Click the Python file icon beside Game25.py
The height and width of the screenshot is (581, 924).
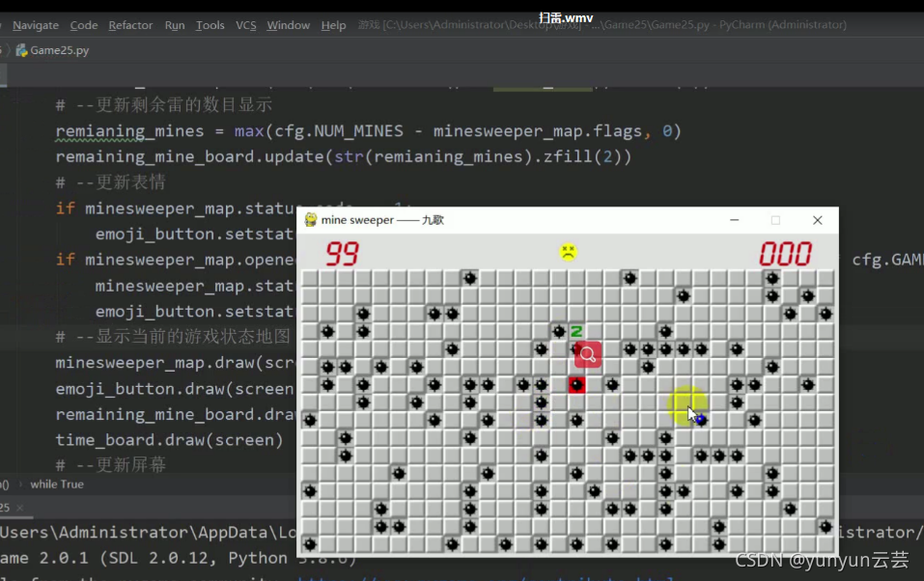[21, 51]
